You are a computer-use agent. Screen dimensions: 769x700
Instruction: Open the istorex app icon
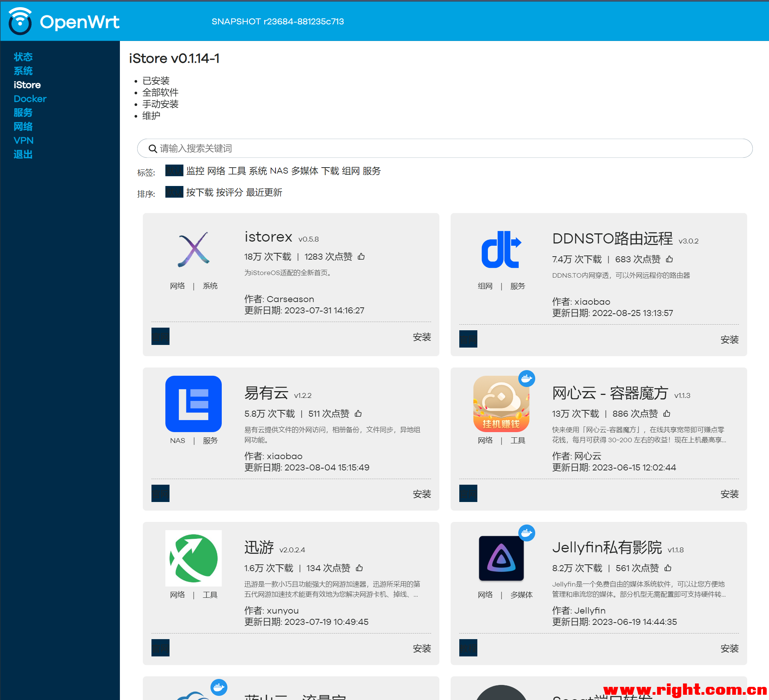(194, 249)
